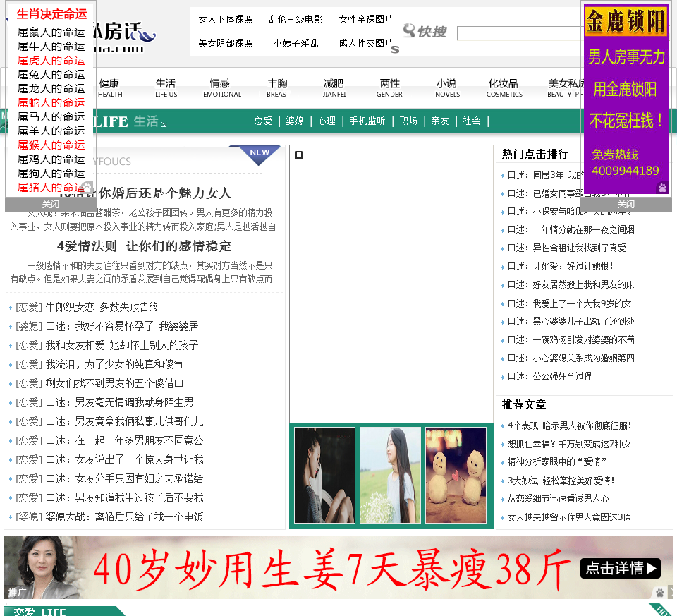Viewport: 677px width, 616px height.
Task: Click hotline number 4009944189 on ad
Action: tap(626, 171)
